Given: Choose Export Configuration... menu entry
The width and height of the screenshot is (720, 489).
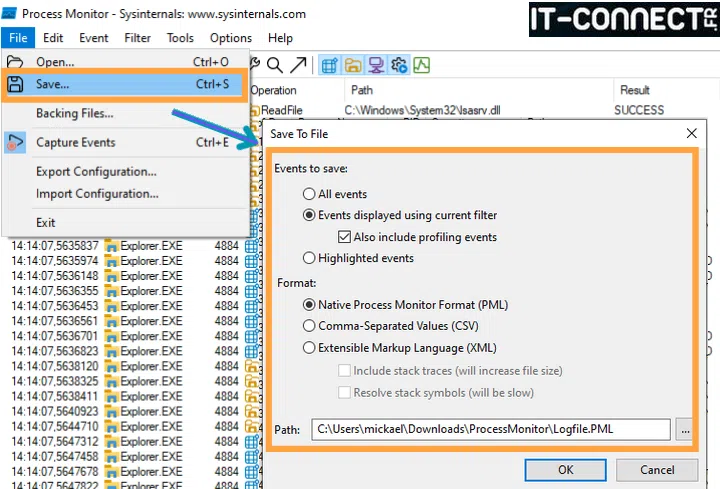Looking at the screenshot, I should (124, 171).
